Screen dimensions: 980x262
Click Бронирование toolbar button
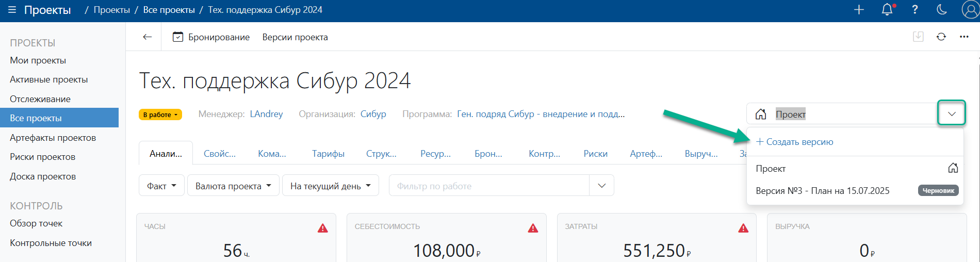211,37
